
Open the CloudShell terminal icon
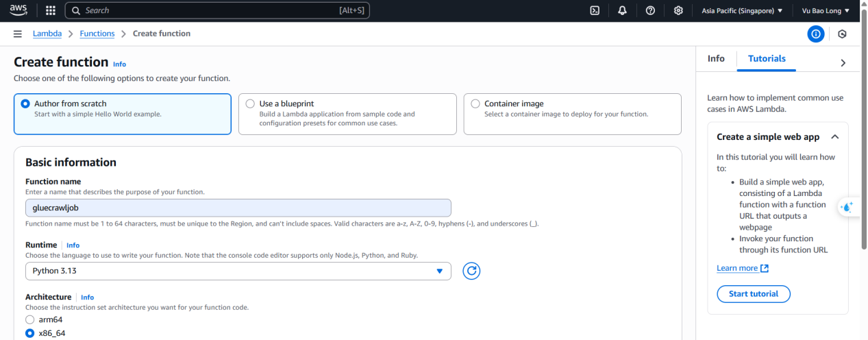tap(595, 10)
